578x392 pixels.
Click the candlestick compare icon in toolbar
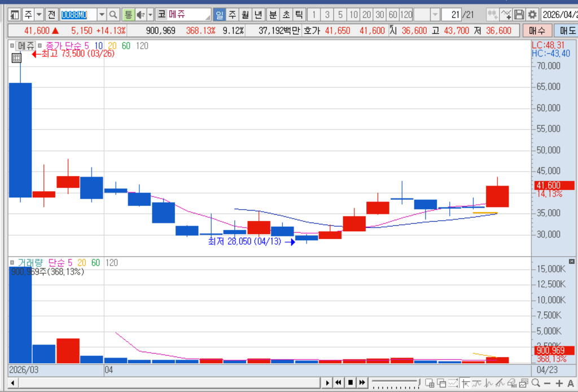pyautogui.click(x=492, y=15)
